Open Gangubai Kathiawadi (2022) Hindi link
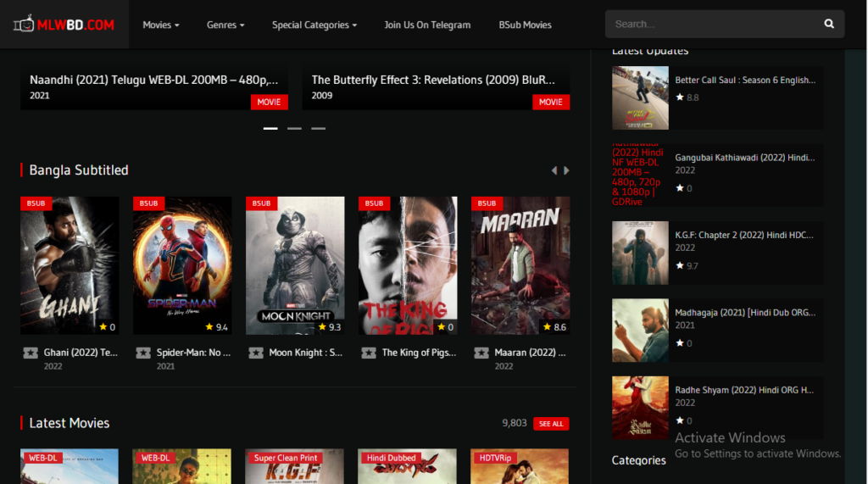This screenshot has width=868, height=484. (745, 158)
